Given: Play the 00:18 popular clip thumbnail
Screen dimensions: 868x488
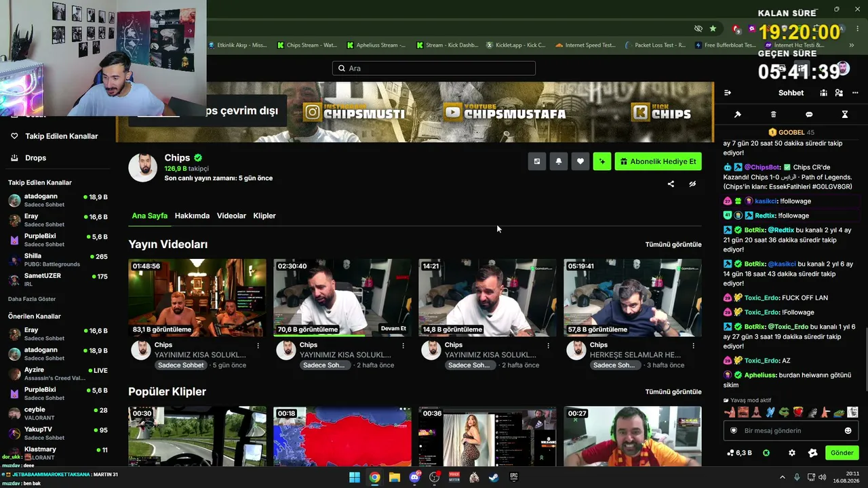Looking at the screenshot, I should point(342,436).
